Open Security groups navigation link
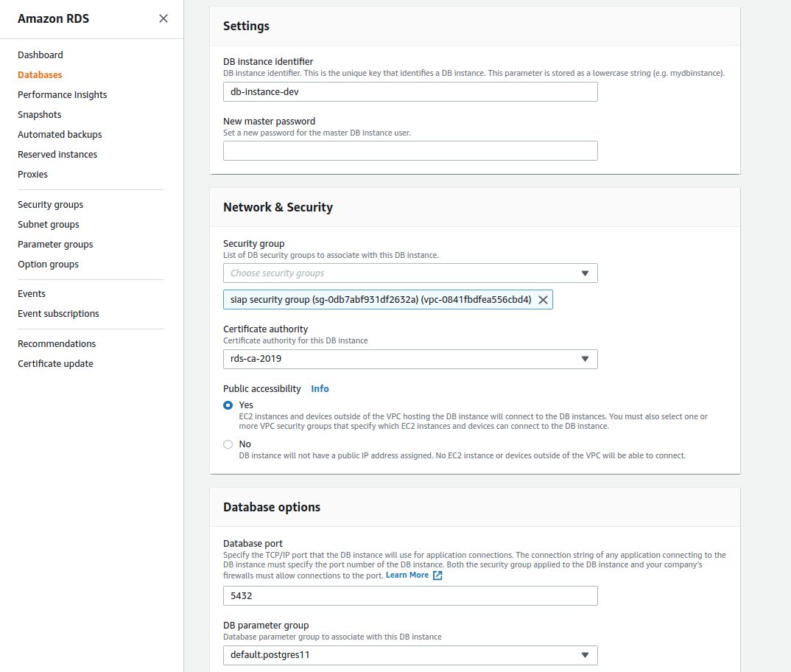791x672 pixels. coord(50,205)
